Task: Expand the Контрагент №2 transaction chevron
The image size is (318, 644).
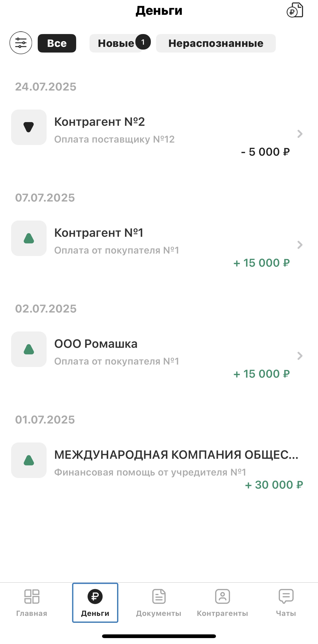Action: [300, 134]
